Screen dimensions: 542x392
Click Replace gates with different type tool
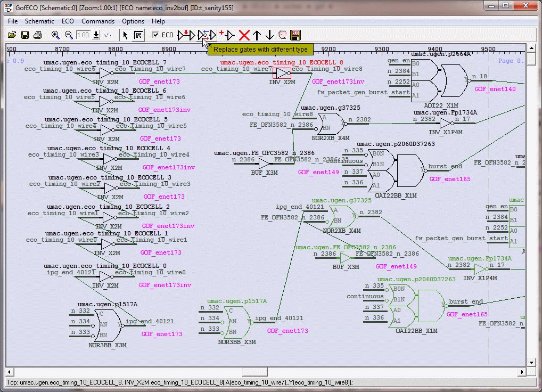tap(207, 35)
